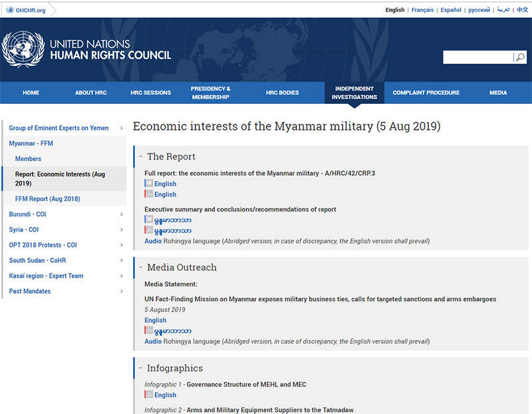This screenshot has width=532, height=414.
Task: Open the HOME menu
Action: (31, 93)
